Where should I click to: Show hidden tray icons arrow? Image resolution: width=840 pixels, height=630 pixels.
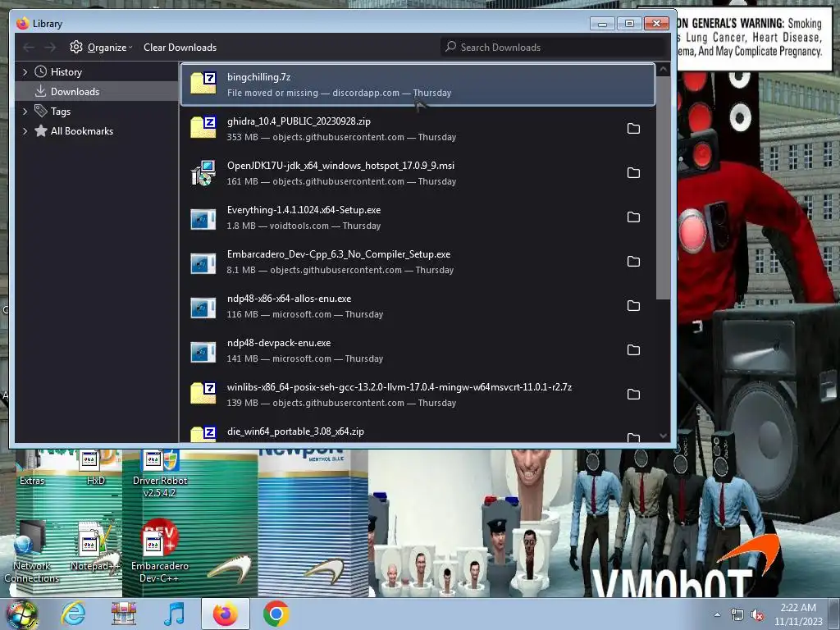pyautogui.click(x=717, y=615)
